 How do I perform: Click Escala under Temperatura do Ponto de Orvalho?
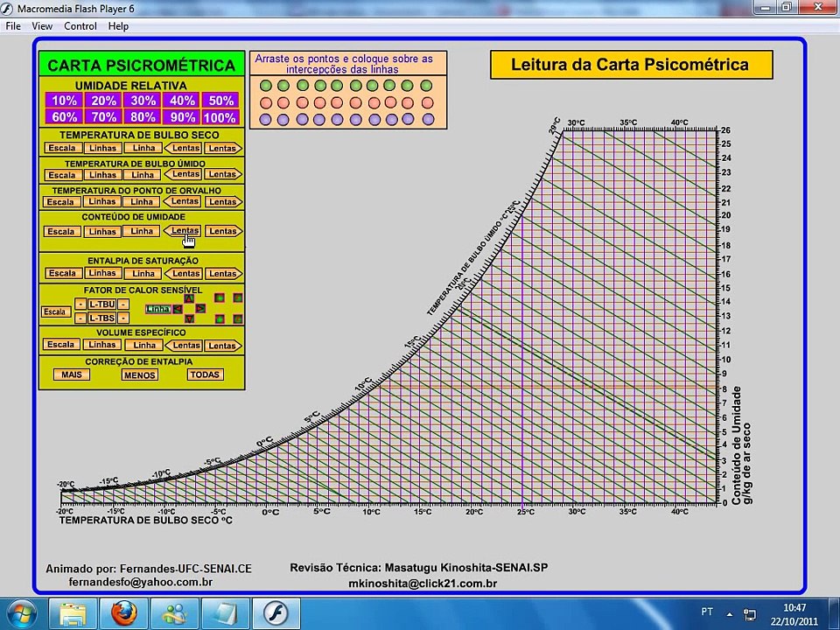(61, 202)
